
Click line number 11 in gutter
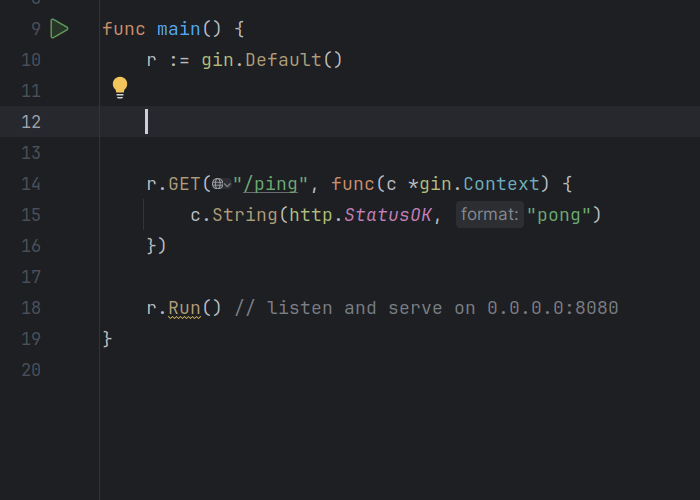[31, 91]
